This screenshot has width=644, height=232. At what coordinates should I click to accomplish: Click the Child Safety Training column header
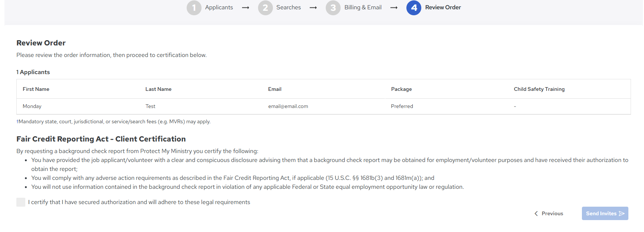click(x=539, y=89)
